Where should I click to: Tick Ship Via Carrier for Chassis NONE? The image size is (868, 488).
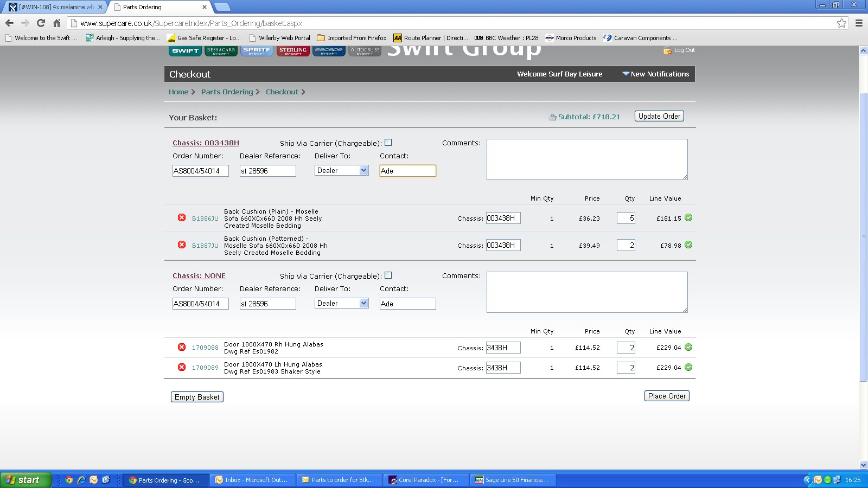click(x=388, y=275)
